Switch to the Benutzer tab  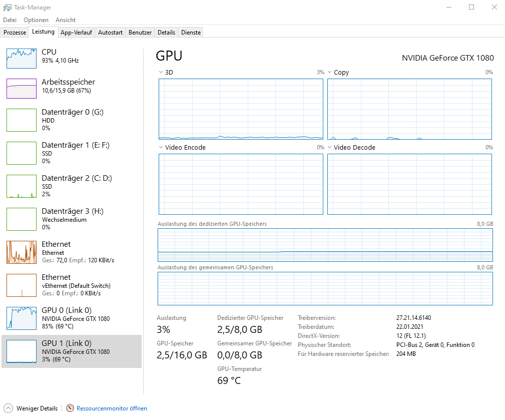(x=140, y=33)
